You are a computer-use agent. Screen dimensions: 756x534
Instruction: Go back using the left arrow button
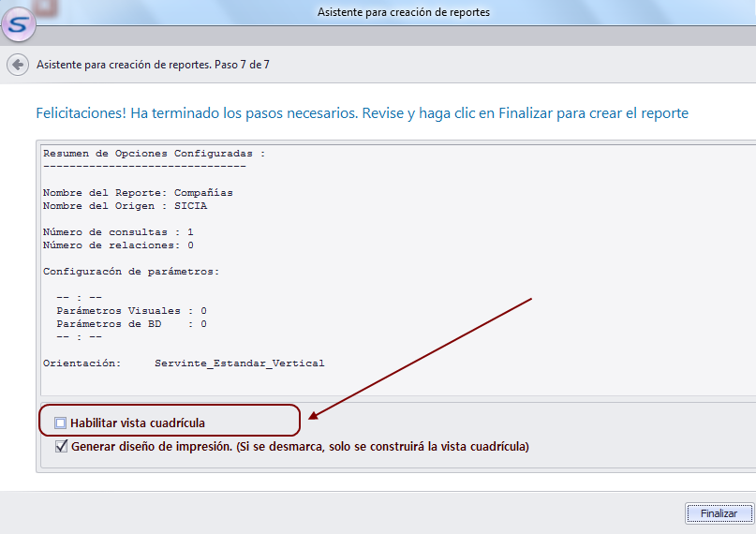point(17,65)
